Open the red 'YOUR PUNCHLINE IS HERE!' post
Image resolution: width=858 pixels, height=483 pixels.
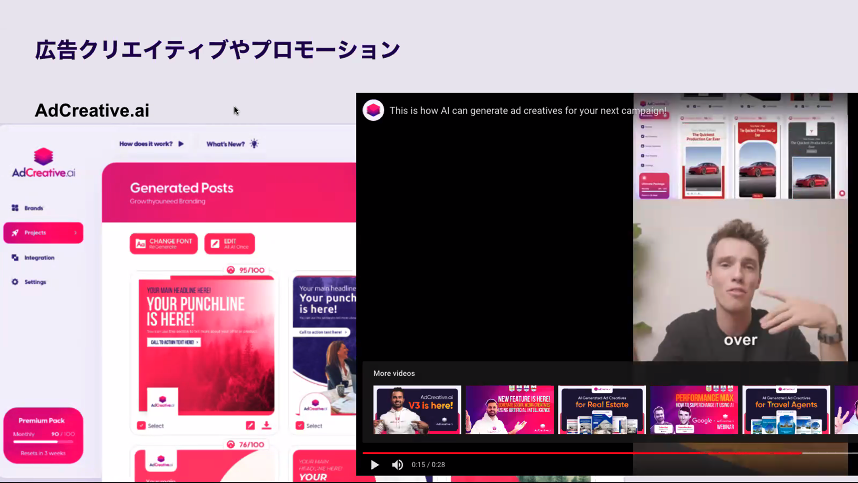(206, 345)
